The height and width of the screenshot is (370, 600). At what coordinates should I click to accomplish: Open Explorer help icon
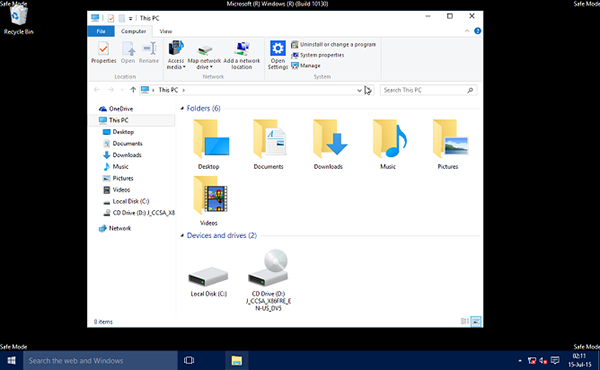point(477,31)
